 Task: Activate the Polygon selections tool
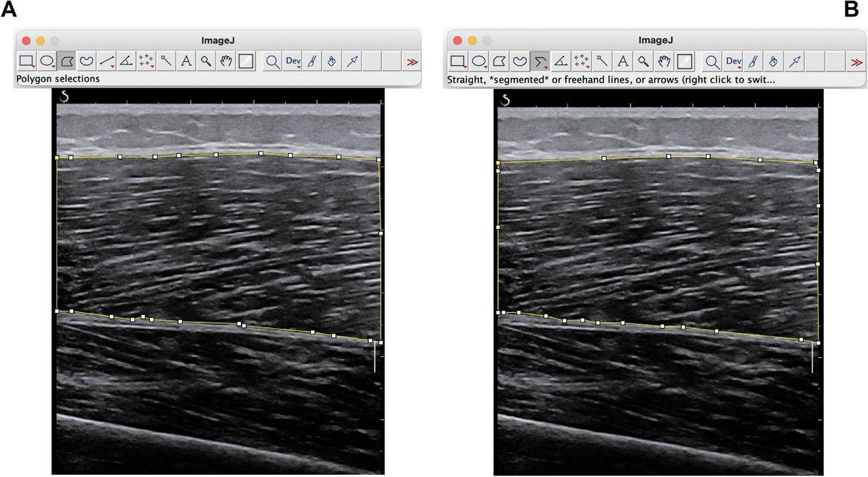click(65, 61)
